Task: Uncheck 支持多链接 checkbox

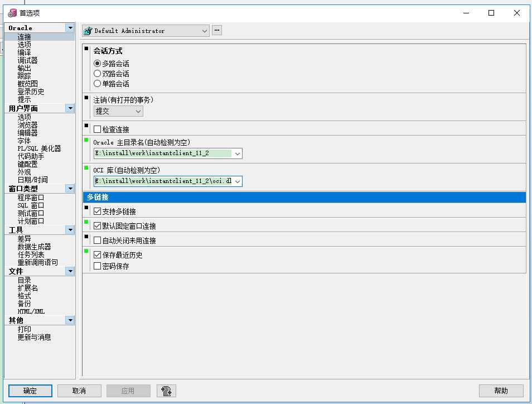Action: tap(97, 211)
